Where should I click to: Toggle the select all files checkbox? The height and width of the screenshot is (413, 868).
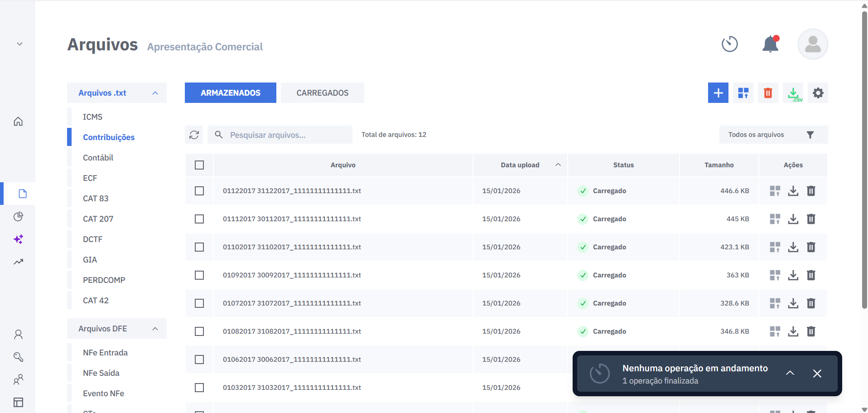coord(199,165)
